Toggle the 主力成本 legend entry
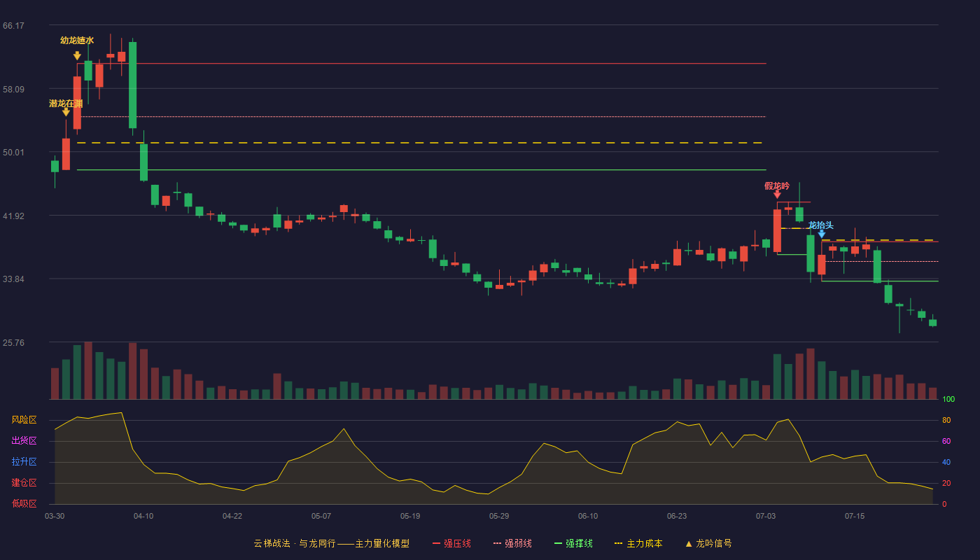 pyautogui.click(x=638, y=543)
